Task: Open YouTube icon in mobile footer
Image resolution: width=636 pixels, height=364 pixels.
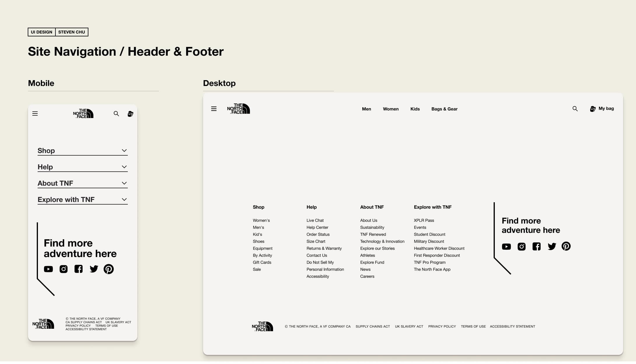Action: pos(48,269)
